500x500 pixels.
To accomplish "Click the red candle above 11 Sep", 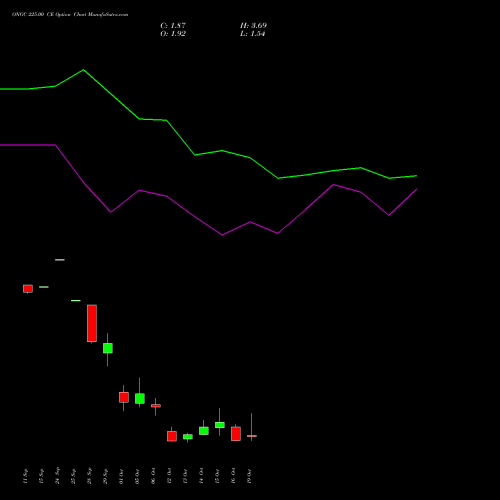I will (28, 289).
